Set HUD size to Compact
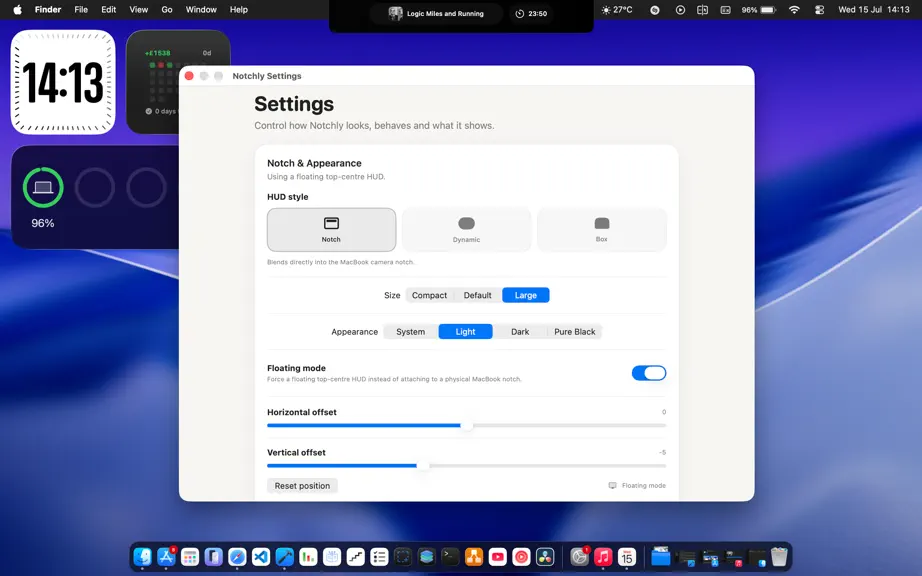This screenshot has height=576, width=922. (x=429, y=295)
